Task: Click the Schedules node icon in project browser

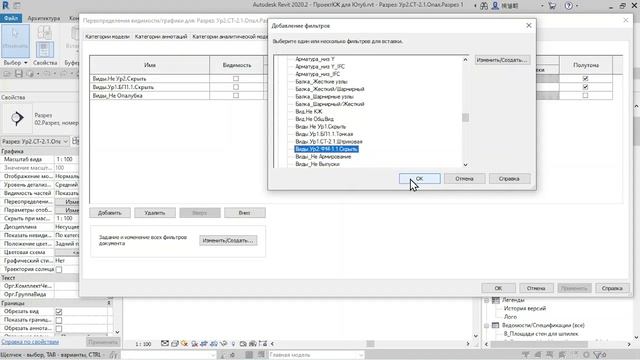Action: pos(496,325)
